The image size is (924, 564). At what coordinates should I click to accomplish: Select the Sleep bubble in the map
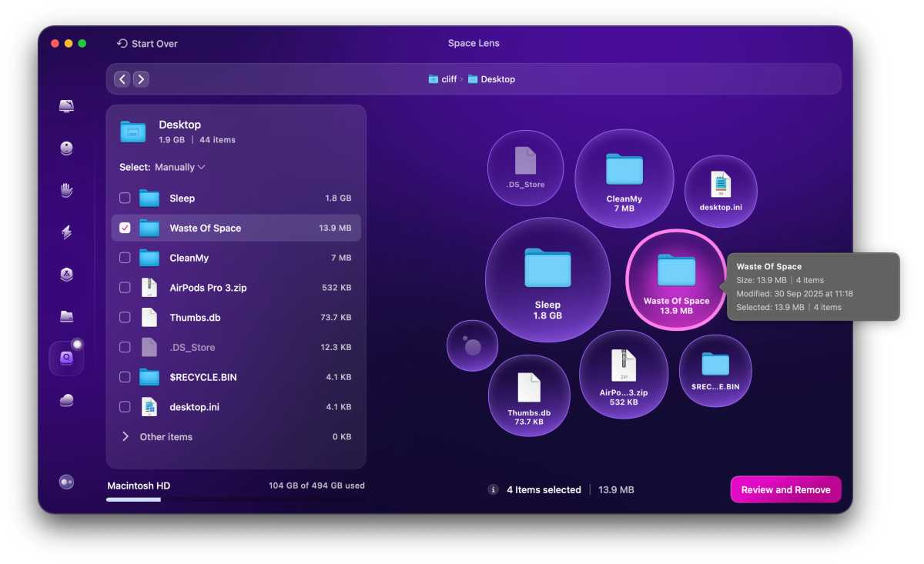(547, 279)
